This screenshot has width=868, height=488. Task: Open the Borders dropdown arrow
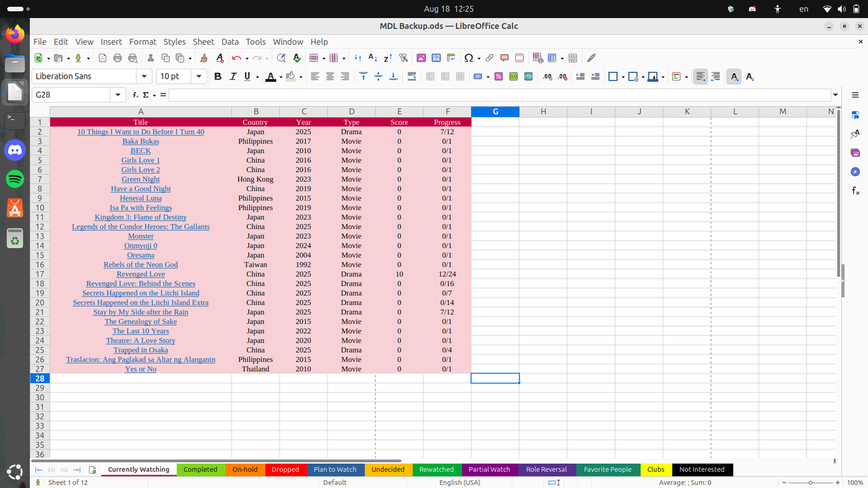623,77
